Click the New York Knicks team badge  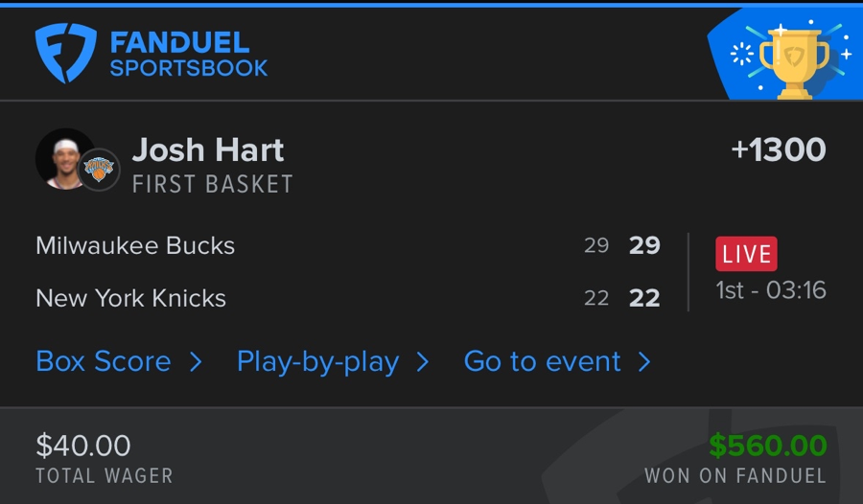coord(98,170)
